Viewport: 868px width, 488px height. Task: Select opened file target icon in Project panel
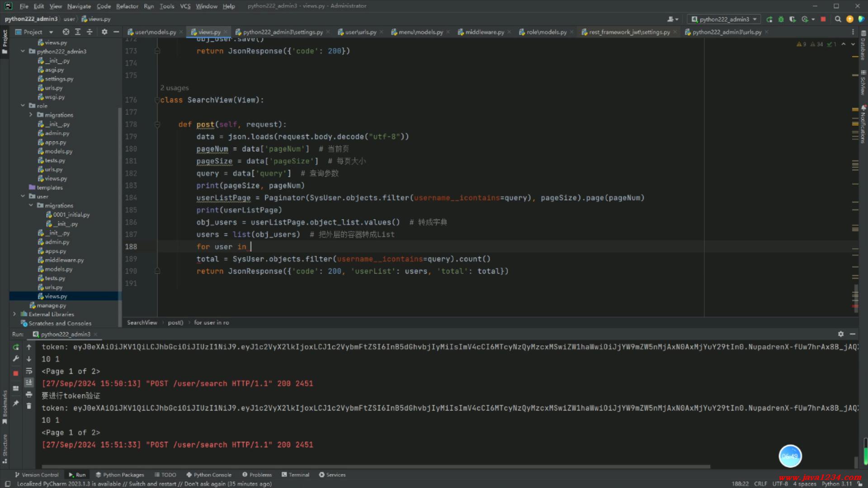pyautogui.click(x=66, y=32)
